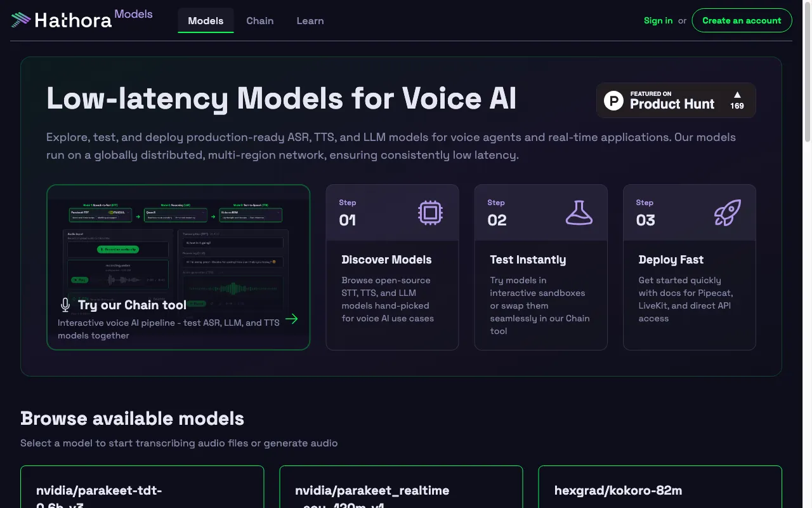
Task: Click Create an account button
Action: pos(742,20)
